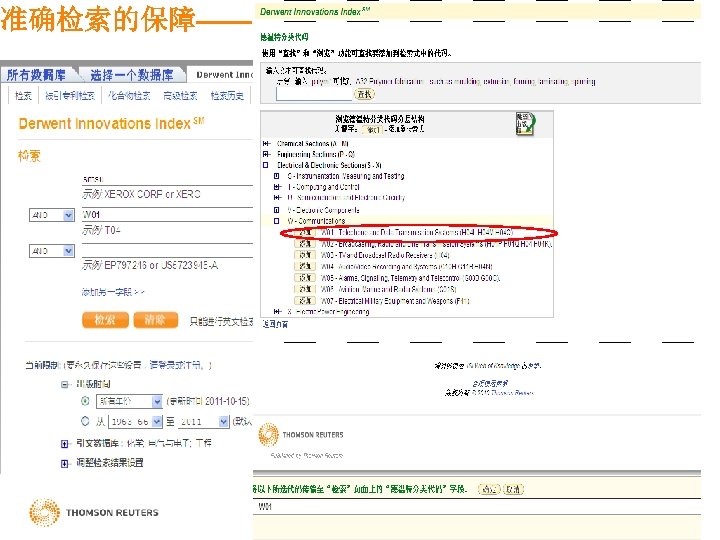720x540 pixels.
Task: Click the 确定 confirm button
Action: tap(489, 489)
